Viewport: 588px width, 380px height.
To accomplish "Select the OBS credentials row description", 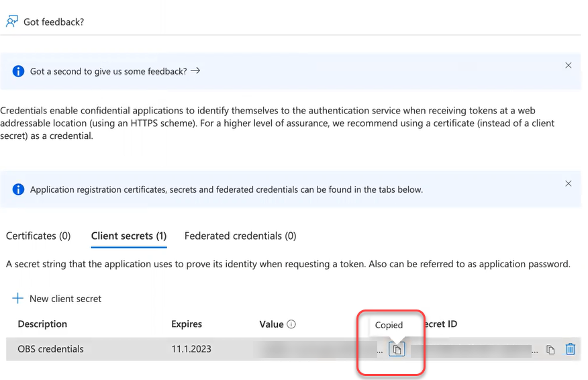I will [x=51, y=349].
